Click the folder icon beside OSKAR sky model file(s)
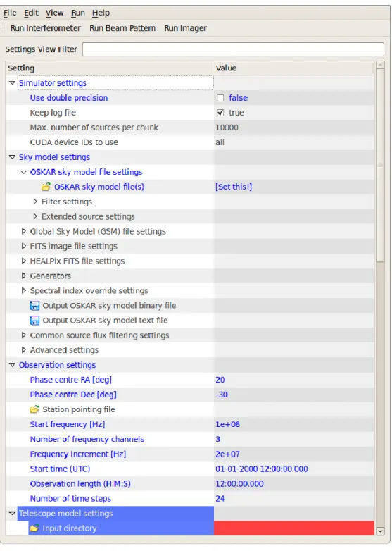This screenshot has height=551, width=392. [x=46, y=187]
